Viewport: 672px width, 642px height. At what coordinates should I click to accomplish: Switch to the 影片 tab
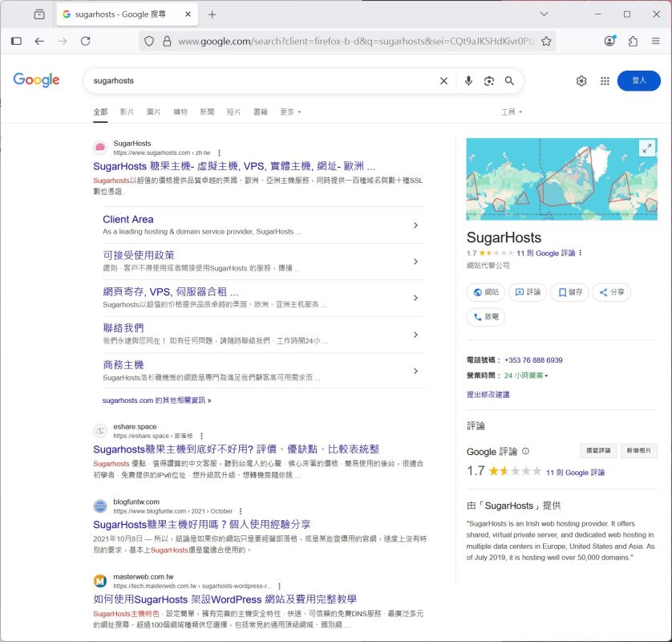(x=127, y=112)
